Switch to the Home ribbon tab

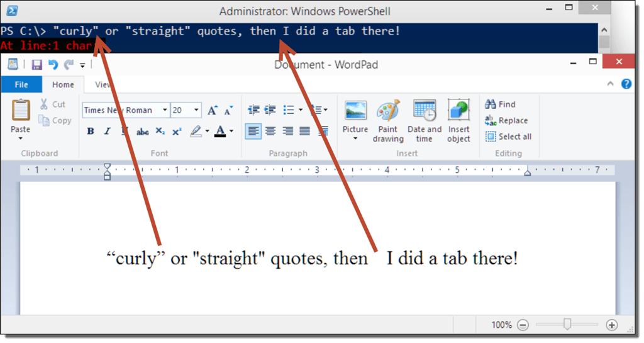tap(63, 84)
